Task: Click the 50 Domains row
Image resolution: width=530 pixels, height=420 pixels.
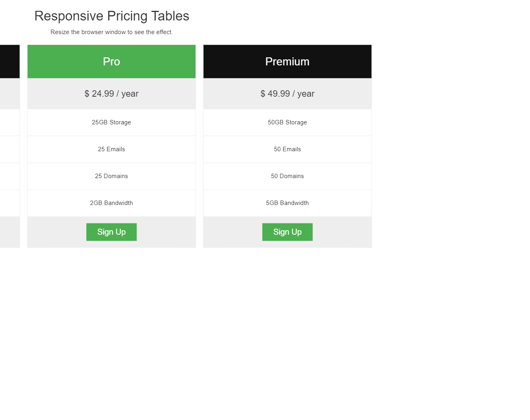Action: pos(287,176)
